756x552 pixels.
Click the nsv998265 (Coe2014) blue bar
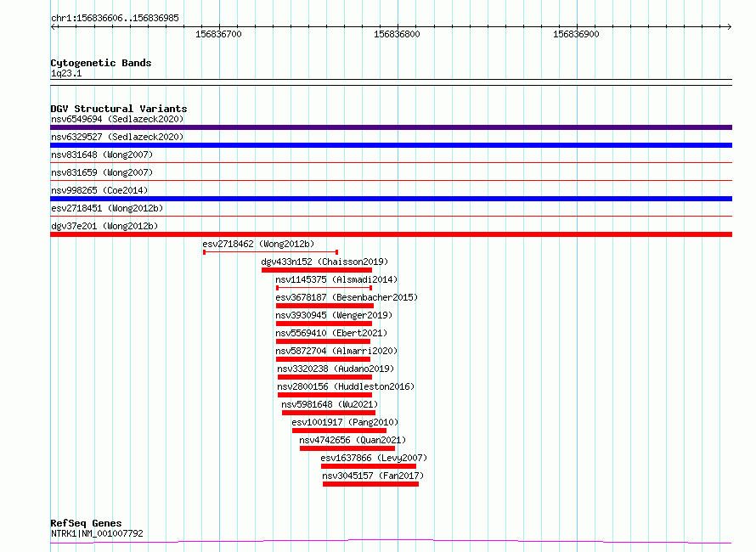(x=391, y=199)
